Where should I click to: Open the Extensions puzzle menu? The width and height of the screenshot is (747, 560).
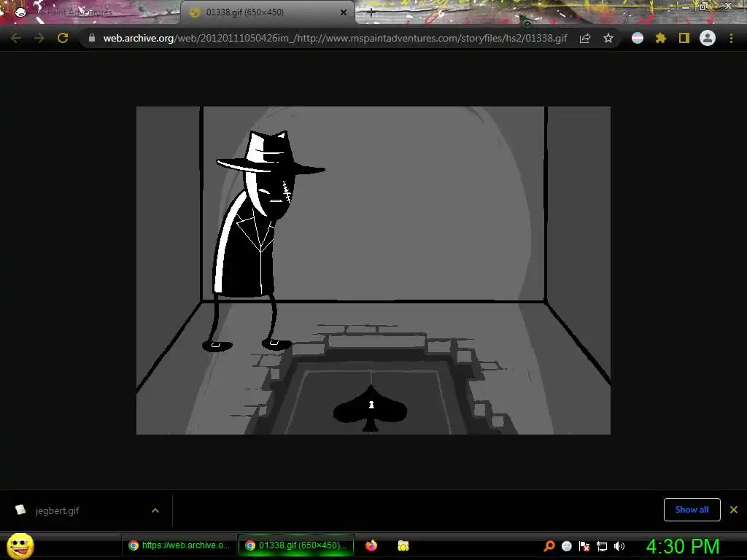(661, 38)
